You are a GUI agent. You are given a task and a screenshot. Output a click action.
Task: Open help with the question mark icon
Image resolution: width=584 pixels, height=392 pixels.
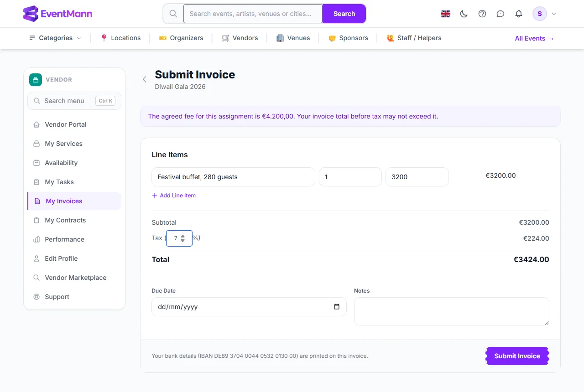(x=482, y=14)
